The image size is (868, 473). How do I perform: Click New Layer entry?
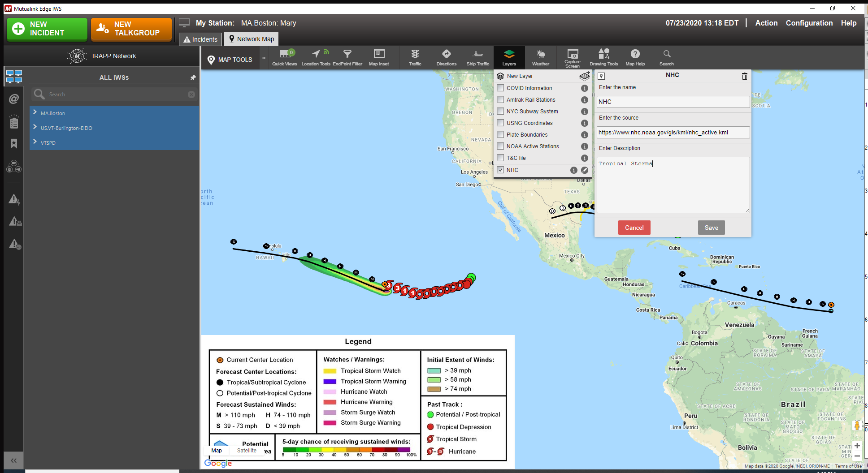[520, 76]
